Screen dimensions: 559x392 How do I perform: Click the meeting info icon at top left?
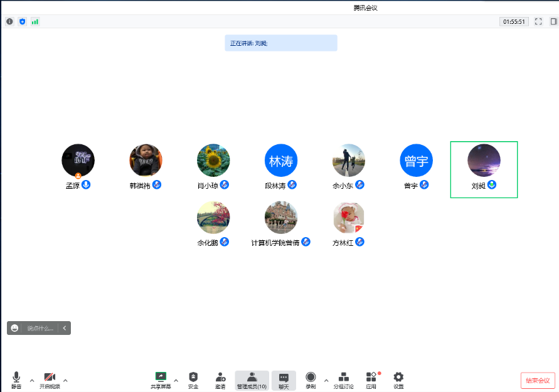click(x=9, y=21)
